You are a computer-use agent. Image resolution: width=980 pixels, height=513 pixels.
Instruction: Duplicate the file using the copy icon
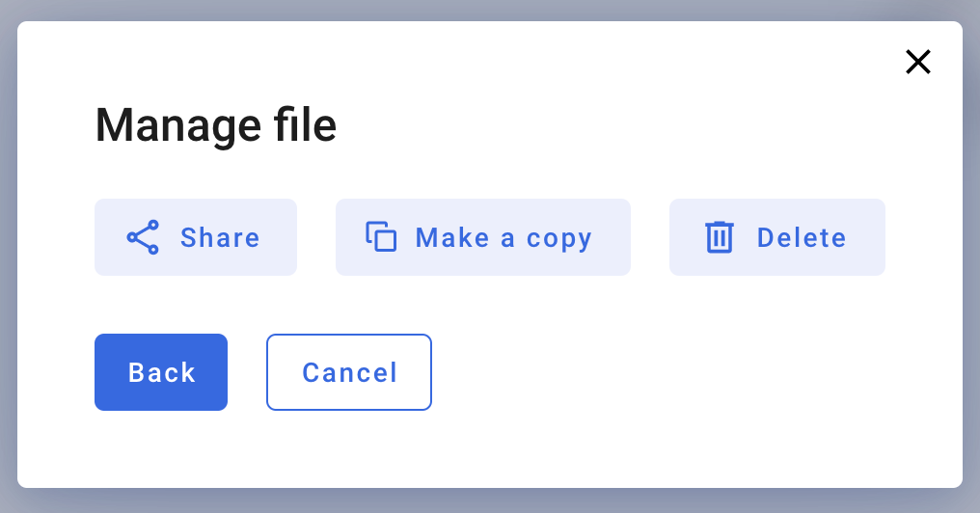click(x=381, y=237)
